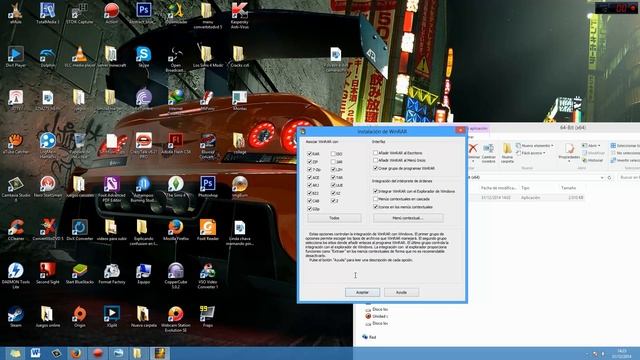Screen dimensions: 640x360
Task: Open Camtasia Studio 8 shortcut
Action: 16,189
